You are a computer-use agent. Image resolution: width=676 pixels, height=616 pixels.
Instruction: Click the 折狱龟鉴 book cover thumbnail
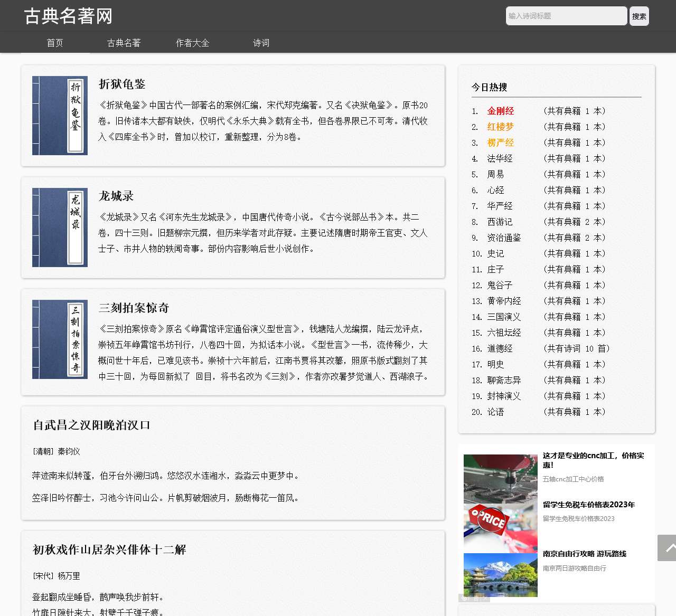pyautogui.click(x=60, y=116)
